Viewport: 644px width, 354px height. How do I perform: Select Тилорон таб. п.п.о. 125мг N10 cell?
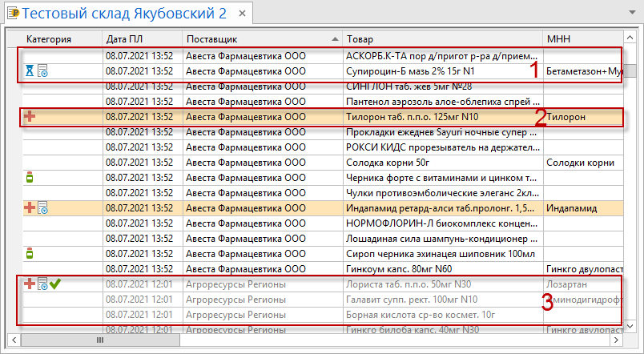(x=443, y=117)
